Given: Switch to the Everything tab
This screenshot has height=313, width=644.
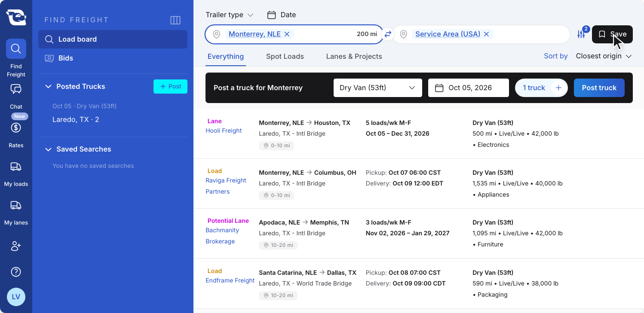Looking at the screenshot, I should point(226,56).
